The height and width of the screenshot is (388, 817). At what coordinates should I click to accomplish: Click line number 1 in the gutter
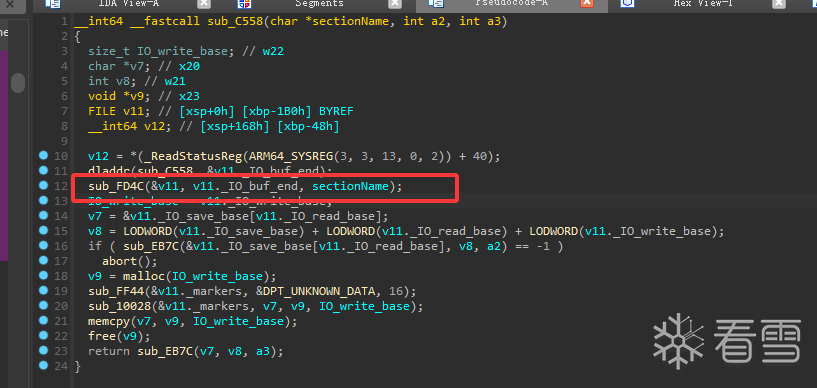click(64, 21)
